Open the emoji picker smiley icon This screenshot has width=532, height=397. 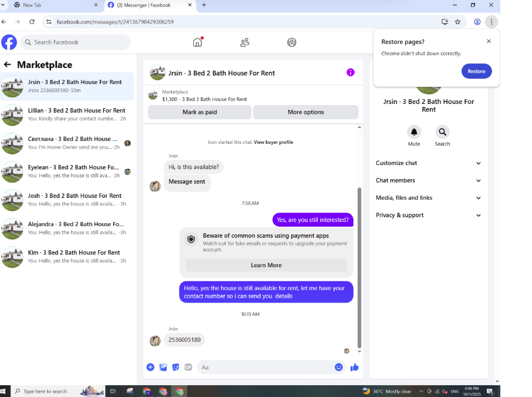coord(339,367)
